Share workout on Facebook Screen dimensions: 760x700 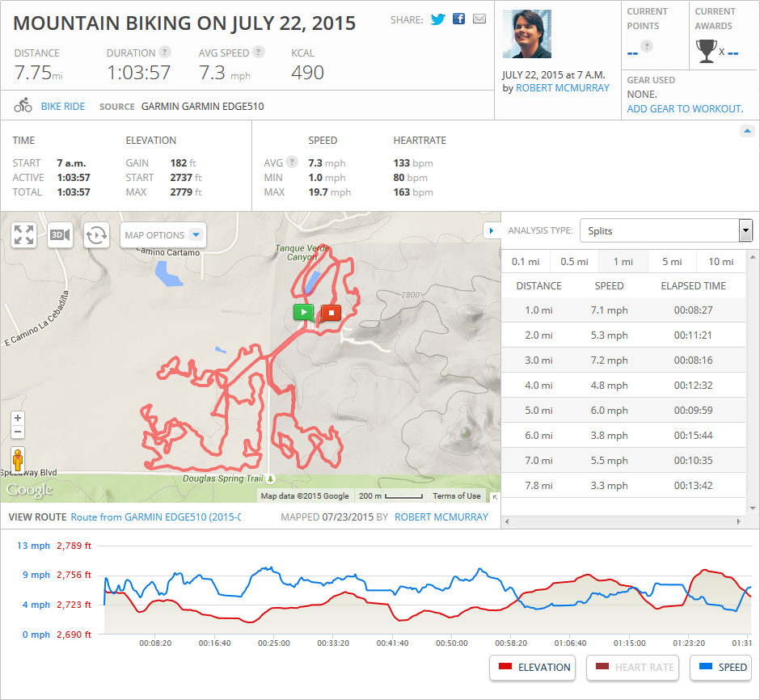click(x=459, y=19)
